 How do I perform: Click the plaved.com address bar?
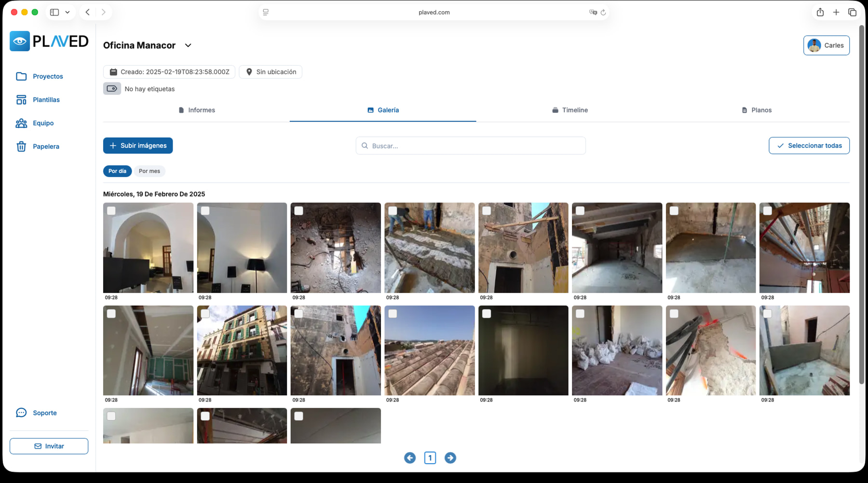(434, 12)
